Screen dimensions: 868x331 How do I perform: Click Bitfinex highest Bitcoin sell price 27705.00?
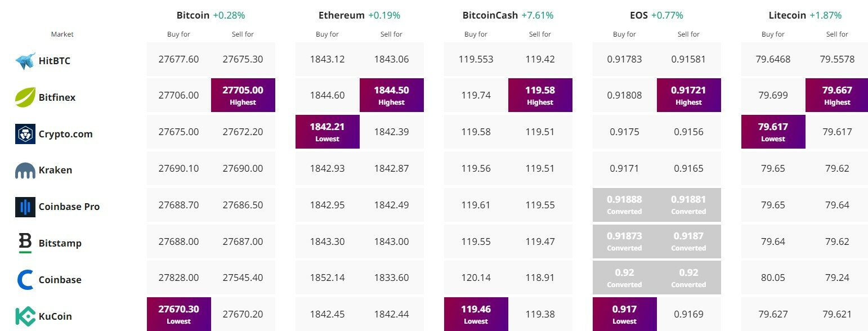coord(243,95)
